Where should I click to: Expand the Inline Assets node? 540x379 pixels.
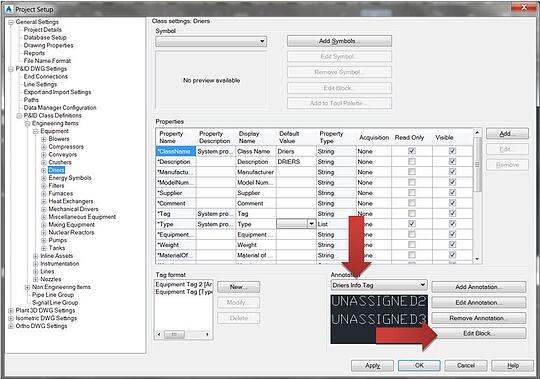click(x=35, y=256)
